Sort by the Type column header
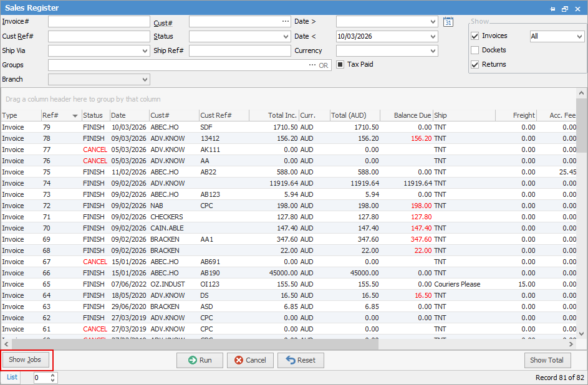Image resolution: width=588 pixels, height=385 pixels. [21, 115]
